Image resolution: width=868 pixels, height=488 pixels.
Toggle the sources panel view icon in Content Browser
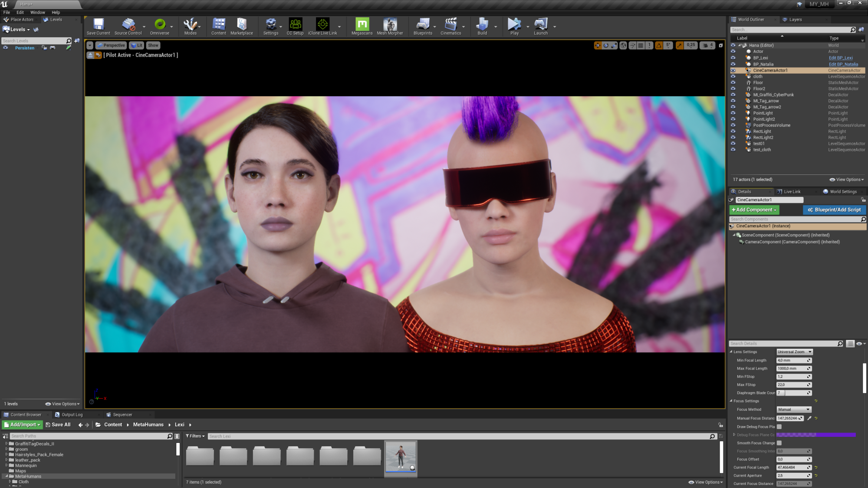coord(6,436)
